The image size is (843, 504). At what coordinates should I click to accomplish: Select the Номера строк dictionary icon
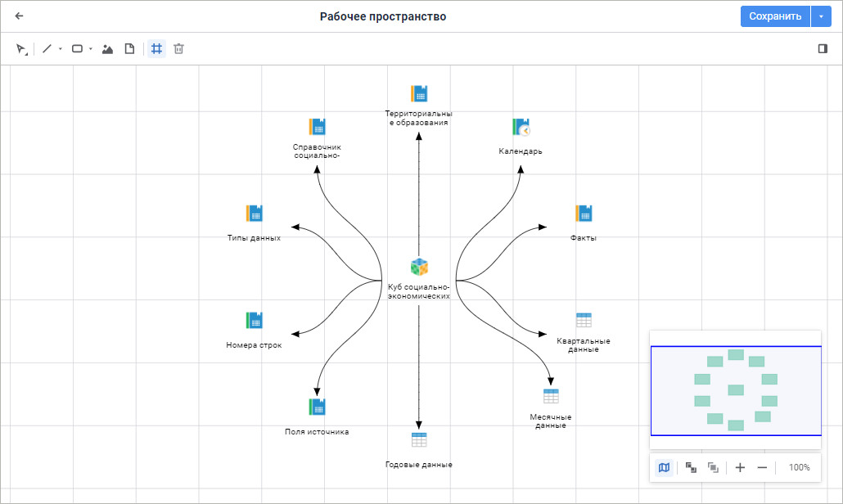click(x=254, y=320)
